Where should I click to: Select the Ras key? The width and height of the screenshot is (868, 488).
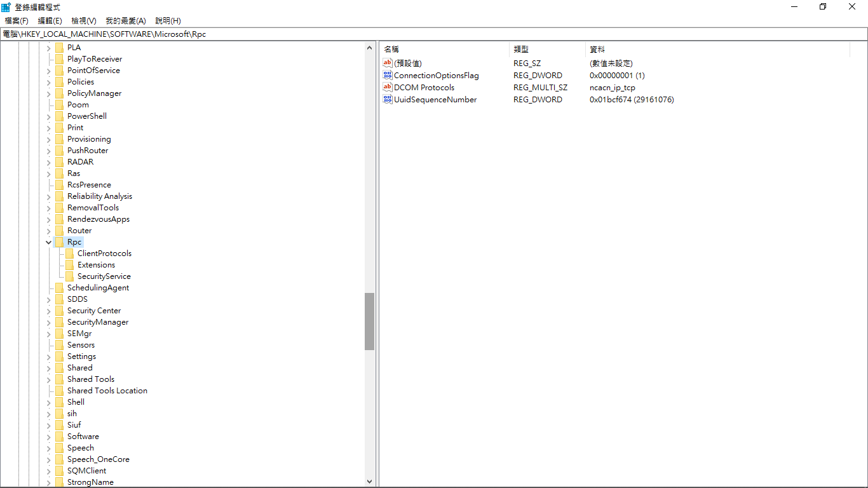pyautogui.click(x=74, y=173)
